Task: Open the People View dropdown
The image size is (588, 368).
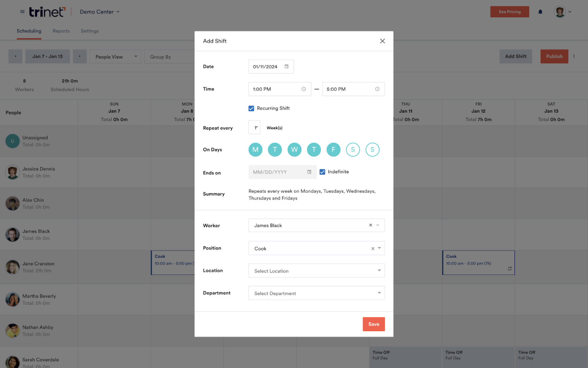Action: [x=115, y=56]
